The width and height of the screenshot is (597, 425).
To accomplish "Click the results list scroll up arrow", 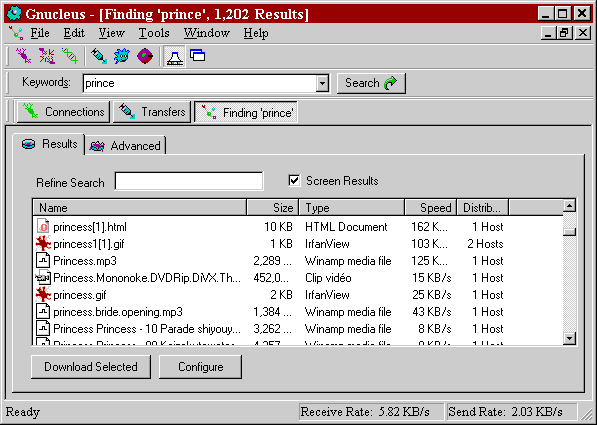I will pyautogui.click(x=570, y=206).
